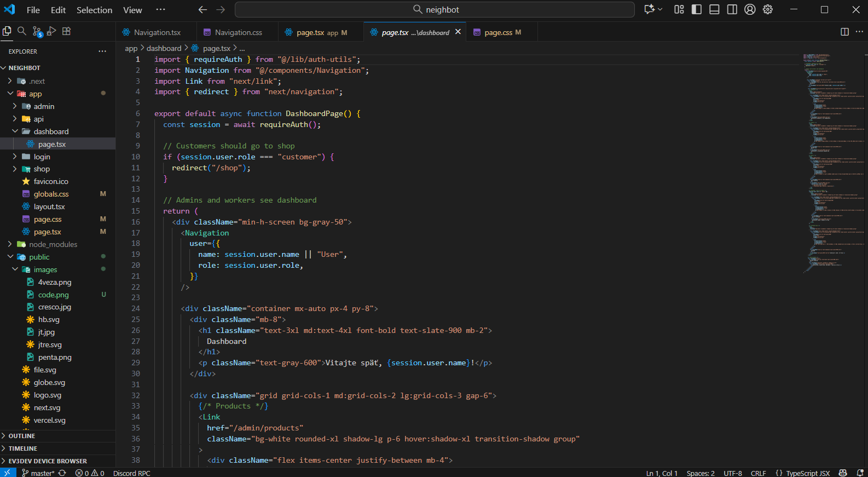Click the notifications bell in status bar
This screenshot has width=868, height=477.
click(x=860, y=473)
